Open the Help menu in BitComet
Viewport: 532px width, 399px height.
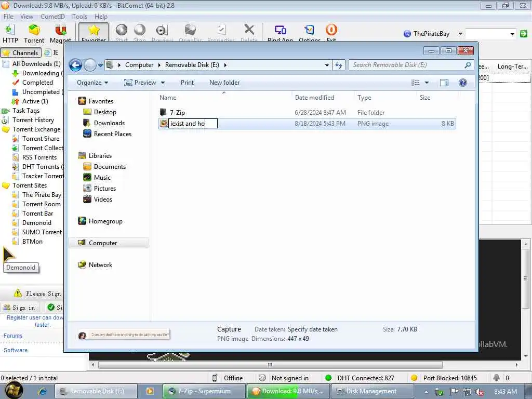(101, 16)
